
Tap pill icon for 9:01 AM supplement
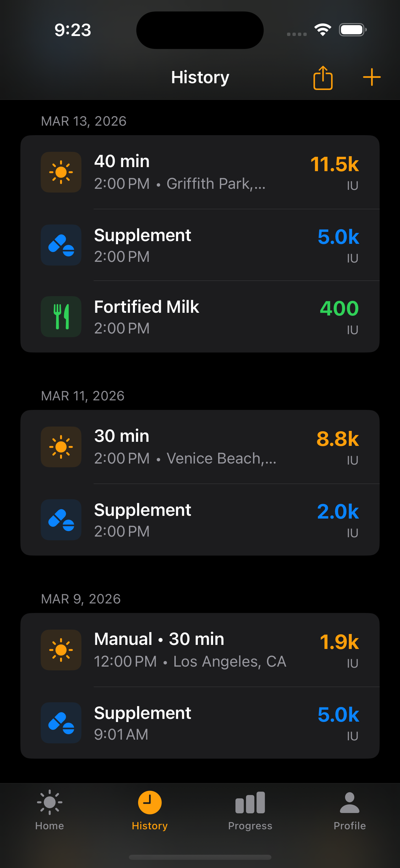tap(61, 723)
